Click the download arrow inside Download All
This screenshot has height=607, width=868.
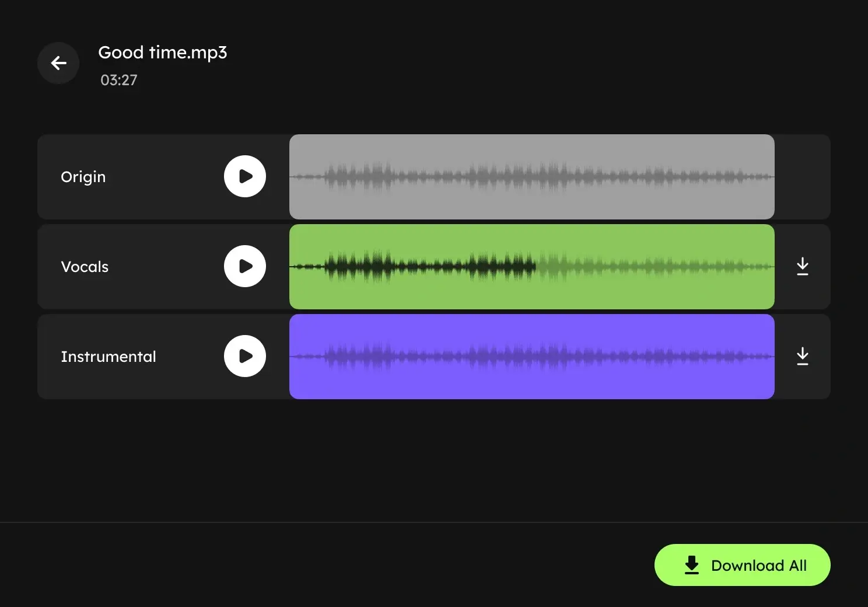click(692, 565)
